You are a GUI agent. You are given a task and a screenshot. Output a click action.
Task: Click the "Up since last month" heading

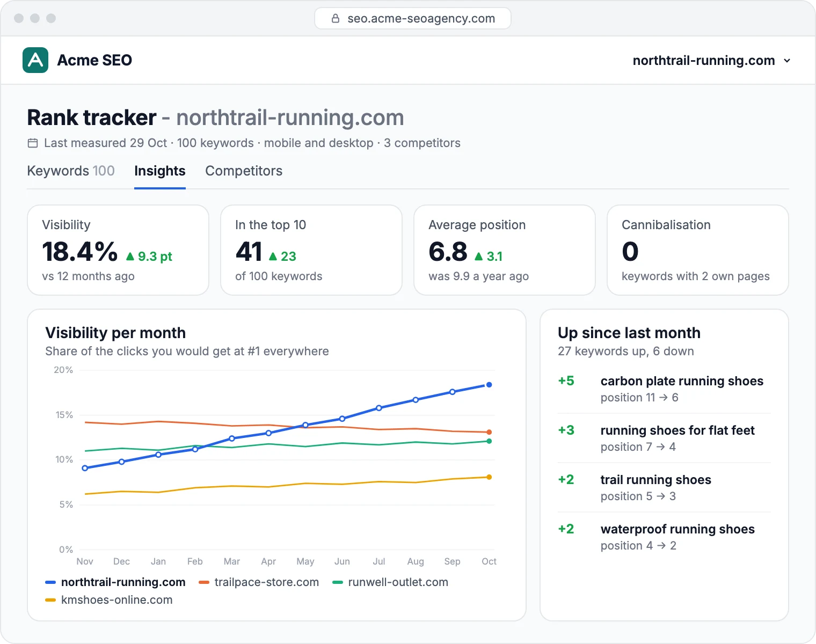tap(629, 333)
